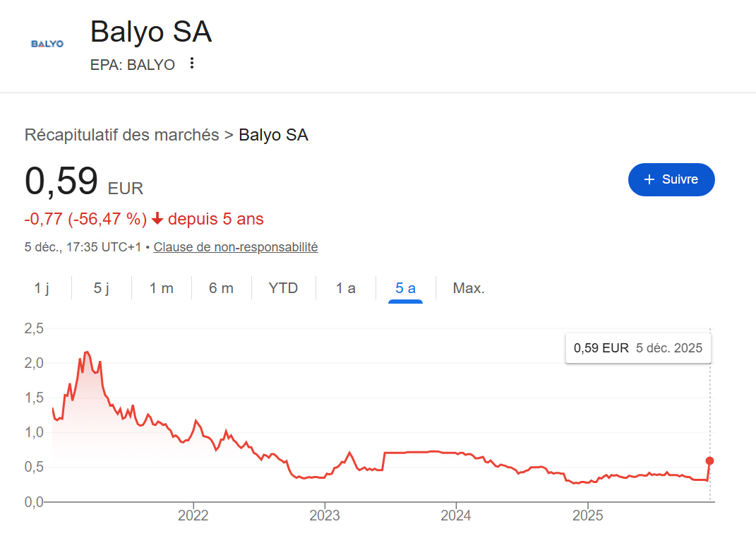Click the Balyo SA breadcrumb entry
The height and width of the screenshot is (536, 756).
(x=274, y=134)
